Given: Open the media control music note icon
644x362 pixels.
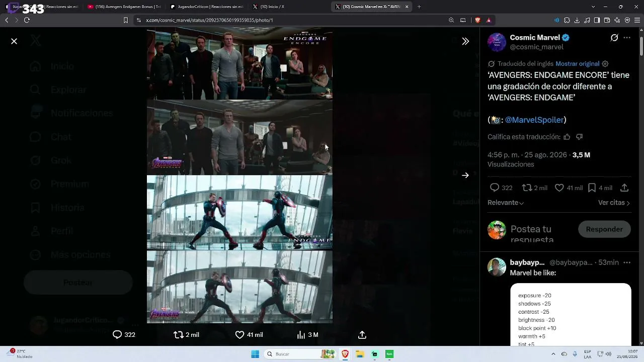Looking at the screenshot, I should pyautogui.click(x=587, y=20).
